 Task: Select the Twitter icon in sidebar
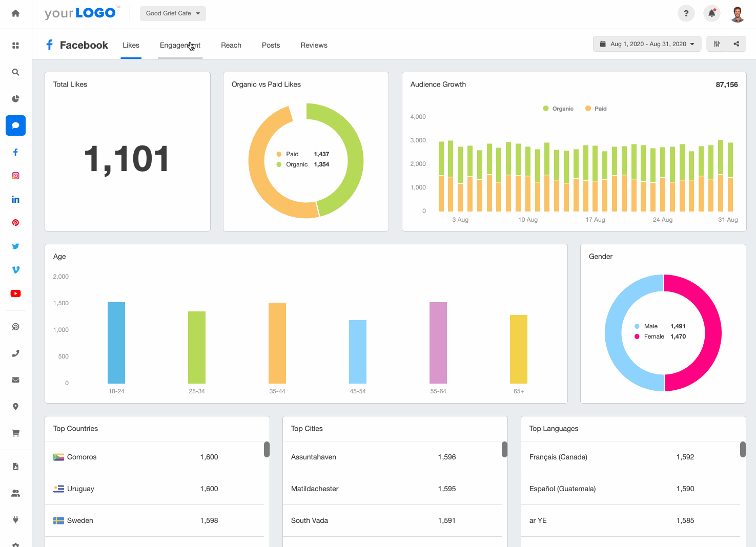pos(15,246)
